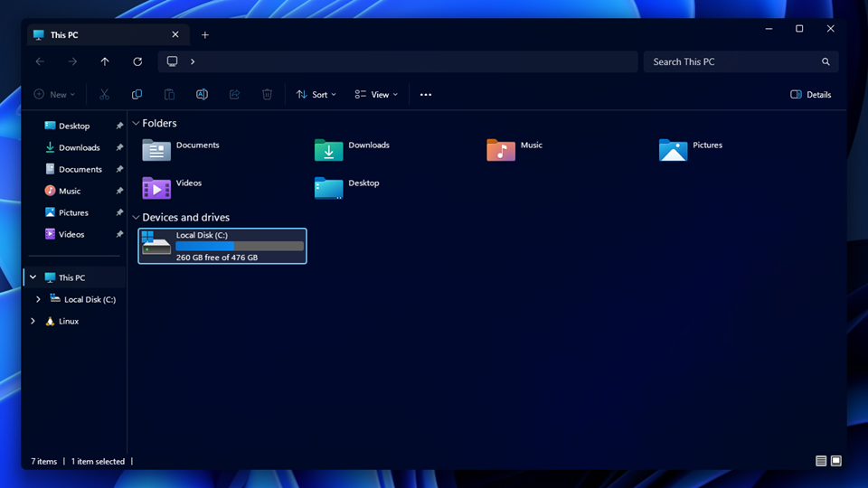Click the Copy icon in toolbar
Image resolution: width=868 pixels, height=488 pixels.
(137, 95)
